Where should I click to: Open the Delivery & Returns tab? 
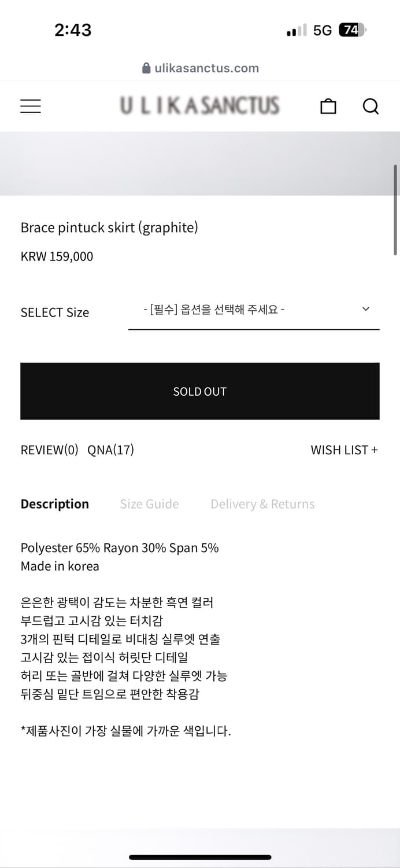pyautogui.click(x=262, y=503)
